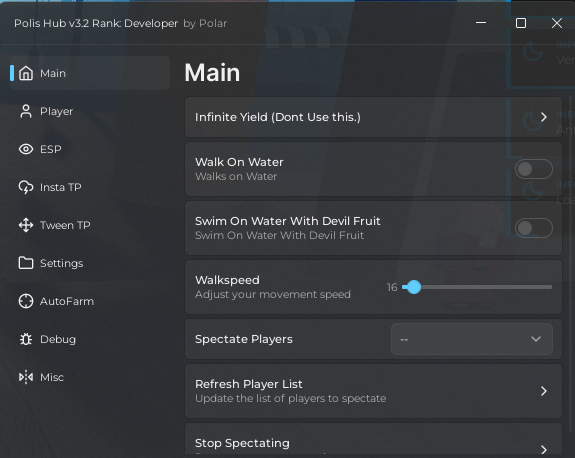Click Refresh Player List button text
Viewport: 575px width, 458px height.
(249, 384)
